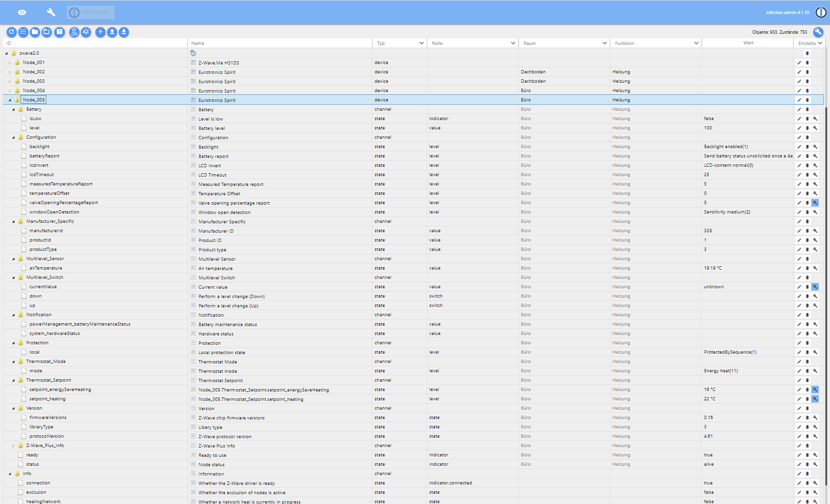Click the eye icon in the top bar
This screenshot has width=830, height=504.
[x=22, y=12]
